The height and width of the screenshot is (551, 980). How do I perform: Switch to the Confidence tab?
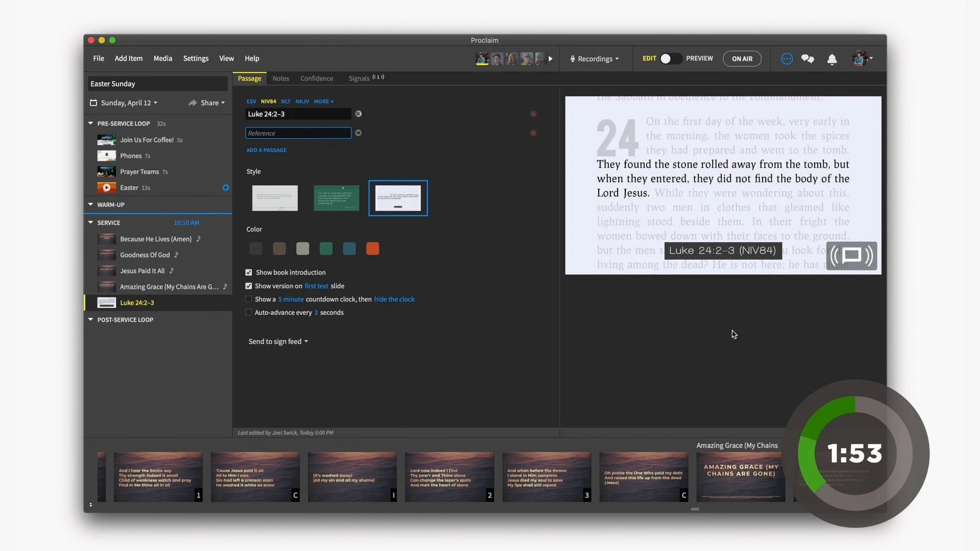pyautogui.click(x=316, y=79)
